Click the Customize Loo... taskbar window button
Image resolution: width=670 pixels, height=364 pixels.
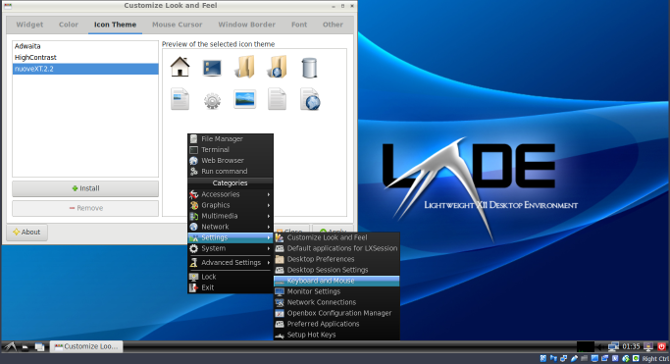click(x=86, y=346)
